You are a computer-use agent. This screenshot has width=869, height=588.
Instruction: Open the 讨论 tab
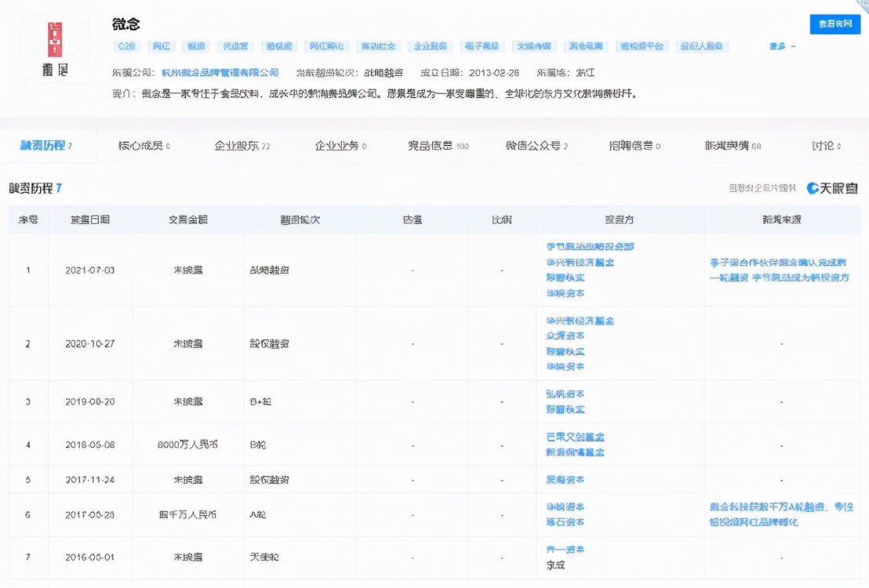point(823,146)
